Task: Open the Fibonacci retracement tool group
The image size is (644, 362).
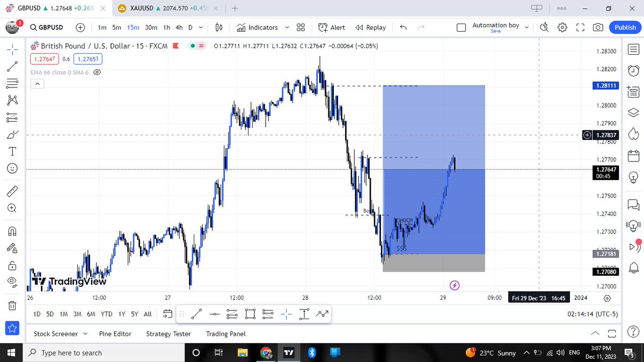Action: click(12, 83)
